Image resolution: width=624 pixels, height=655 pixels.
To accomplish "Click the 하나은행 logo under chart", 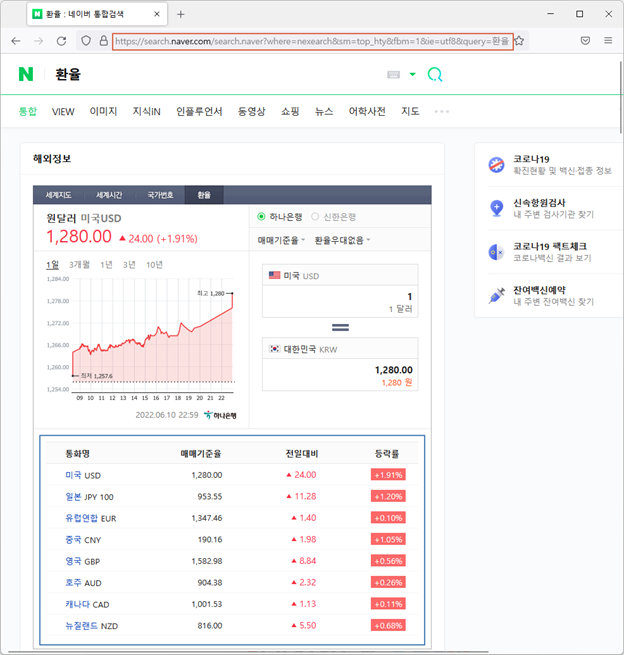I will click(x=220, y=415).
